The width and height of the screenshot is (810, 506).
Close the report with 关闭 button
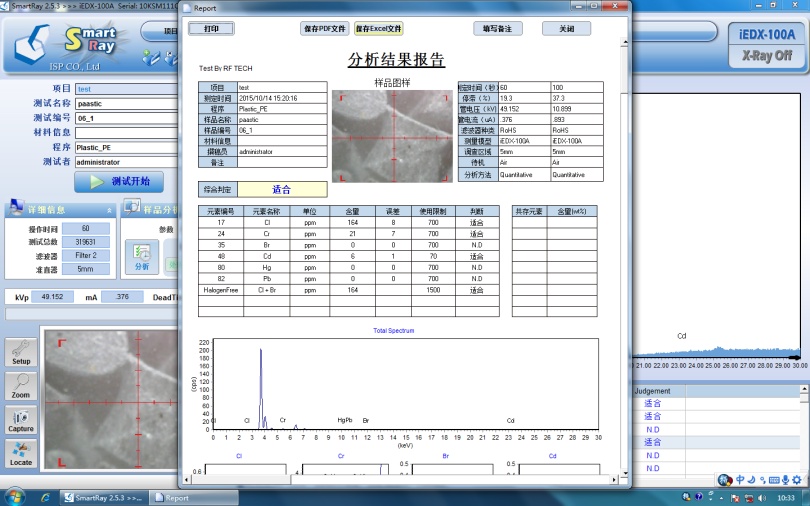566,28
